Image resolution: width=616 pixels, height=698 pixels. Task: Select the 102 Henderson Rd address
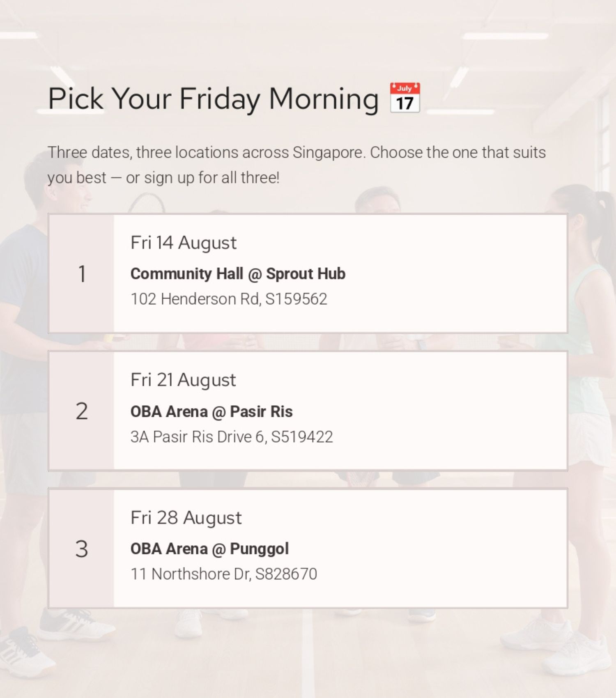[229, 299]
